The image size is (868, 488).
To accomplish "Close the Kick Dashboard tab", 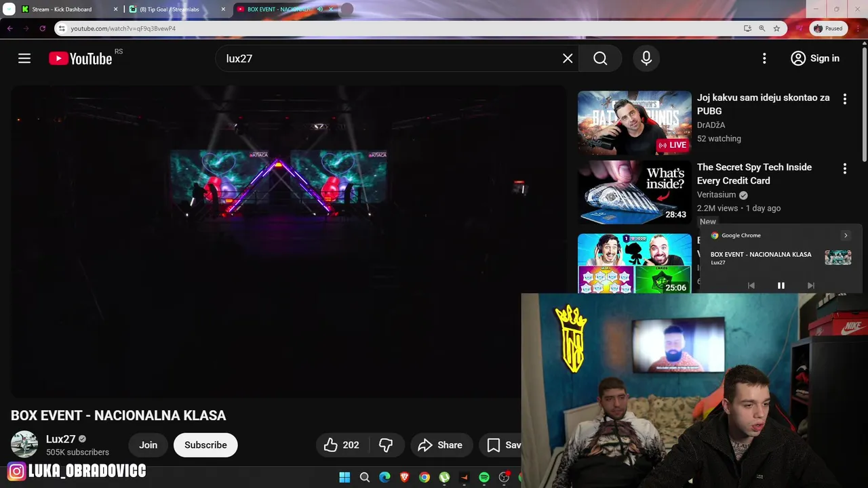I will 115,9.
